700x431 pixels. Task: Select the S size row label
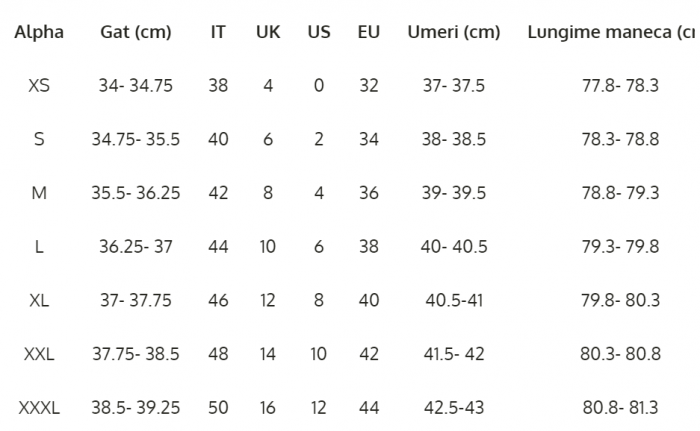[x=39, y=139]
